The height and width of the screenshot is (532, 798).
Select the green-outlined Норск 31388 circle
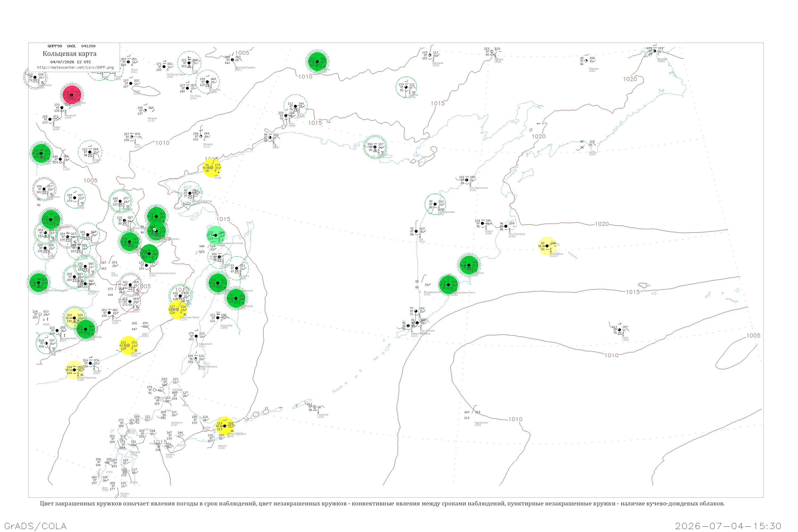[75, 198]
